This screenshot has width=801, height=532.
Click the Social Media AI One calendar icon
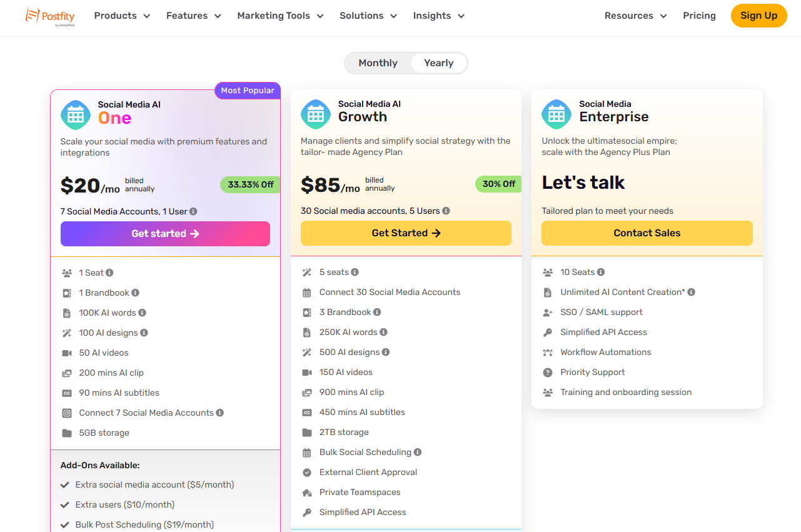(x=75, y=115)
